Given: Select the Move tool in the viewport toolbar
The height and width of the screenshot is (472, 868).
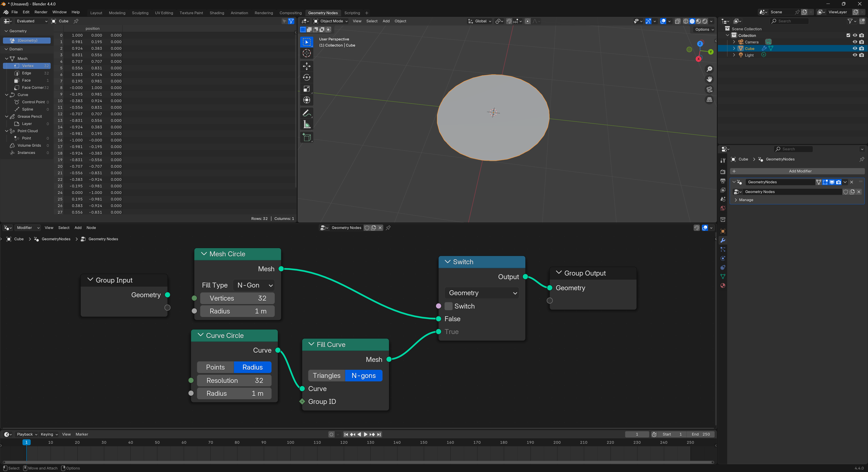Looking at the screenshot, I should [307, 66].
